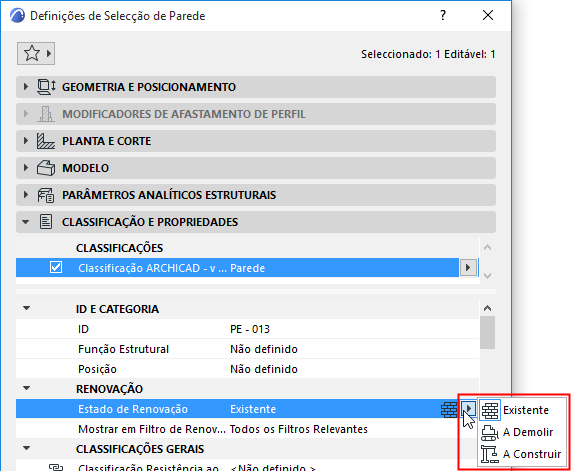The image size is (571, 471).
Task: Click the Parâmetros Analíticos Estruturais icon
Action: coord(46,195)
